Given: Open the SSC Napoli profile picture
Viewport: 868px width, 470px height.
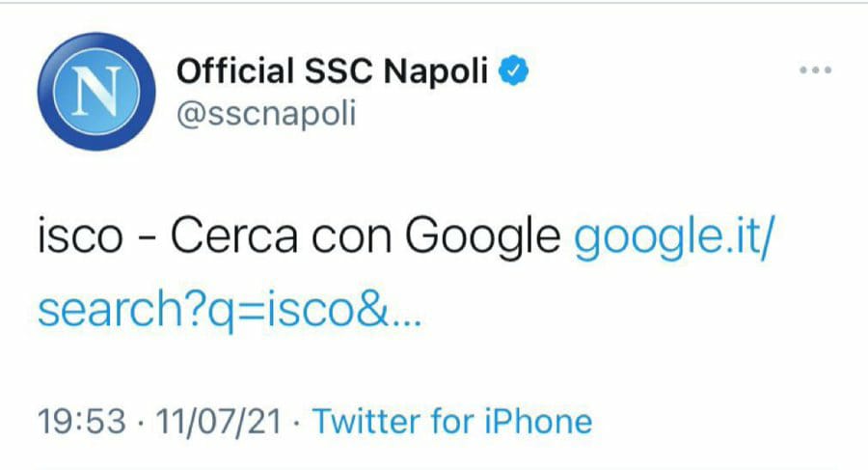Looking at the screenshot, I should click(91, 95).
